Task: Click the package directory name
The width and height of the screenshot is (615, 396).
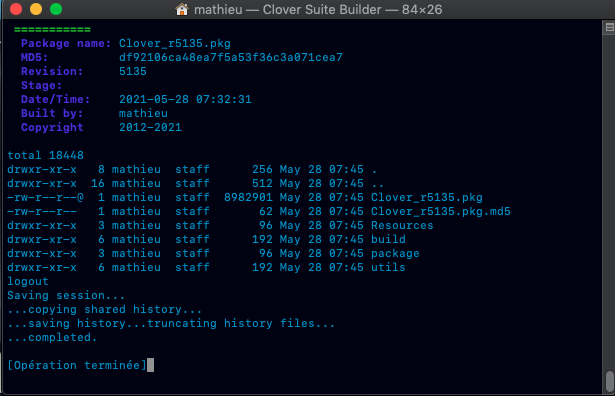Action: click(395, 253)
